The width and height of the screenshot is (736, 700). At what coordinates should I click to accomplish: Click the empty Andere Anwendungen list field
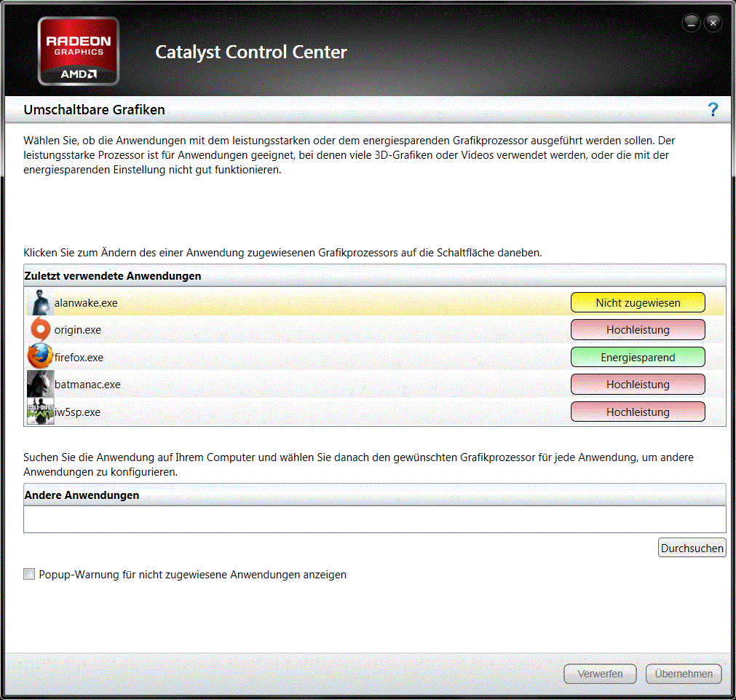375,519
